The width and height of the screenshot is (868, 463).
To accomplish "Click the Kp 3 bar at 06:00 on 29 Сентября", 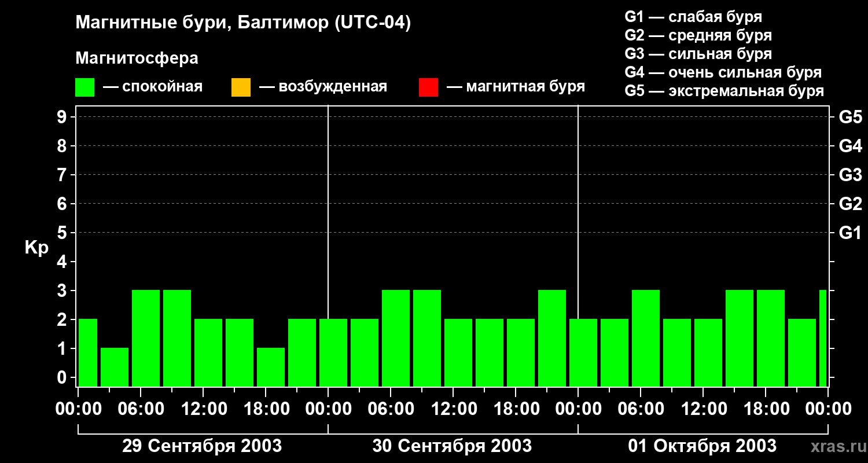I will pos(146,338).
